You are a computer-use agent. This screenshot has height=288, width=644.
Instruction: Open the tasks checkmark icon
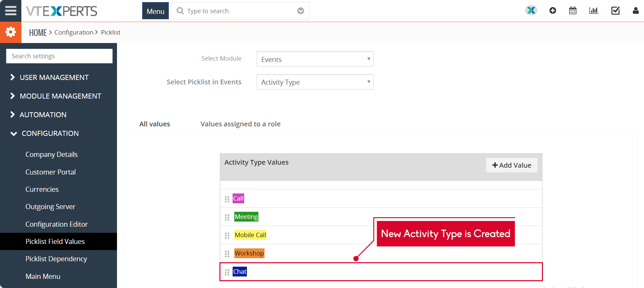(x=615, y=11)
